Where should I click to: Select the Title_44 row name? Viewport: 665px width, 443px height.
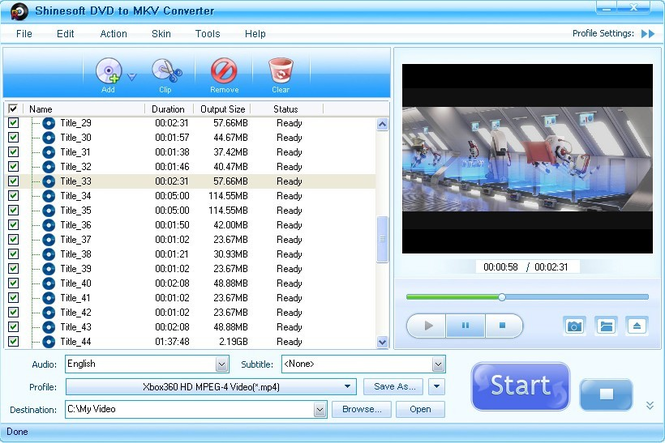(75, 342)
